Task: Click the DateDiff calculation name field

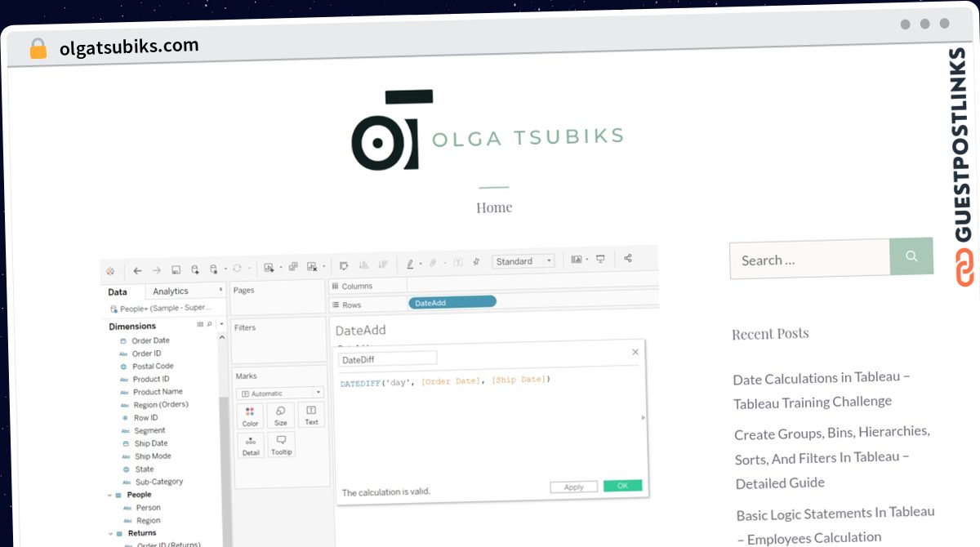Action: point(388,359)
